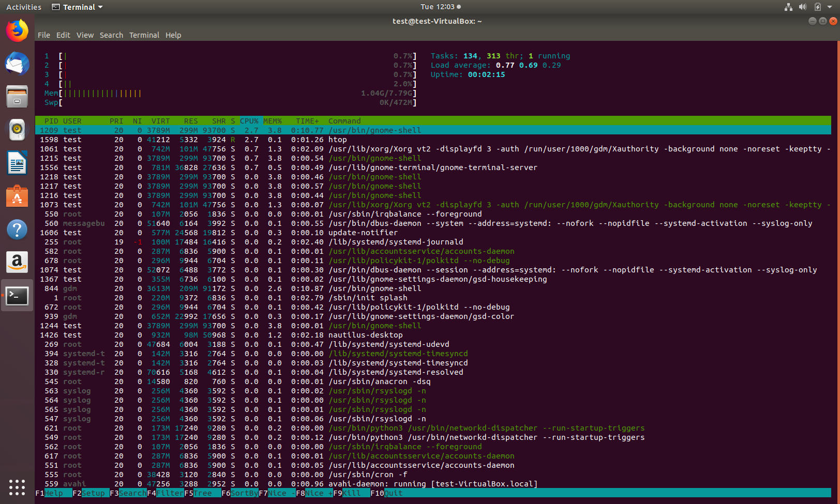Select the gsd-color process row
Image resolution: width=840 pixels, height=504 pixels.
click(x=433, y=316)
